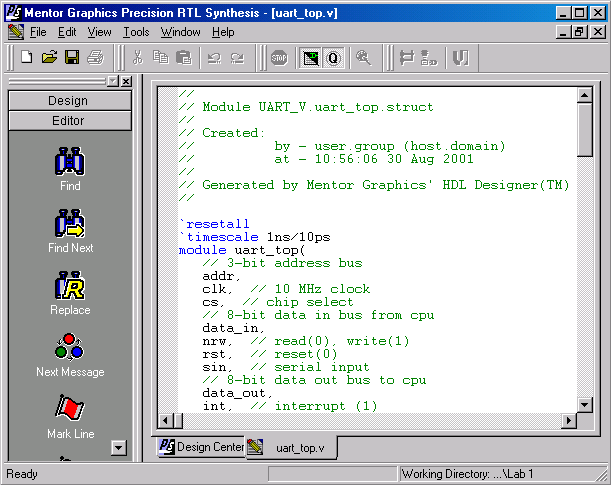
Task: Click editor vertical scrollbar down arrow
Action: [x=586, y=405]
